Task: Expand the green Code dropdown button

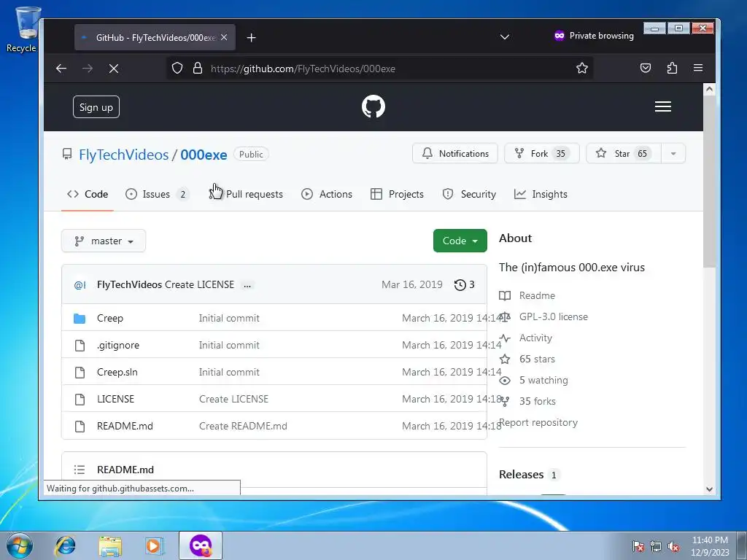Action: [x=460, y=241]
